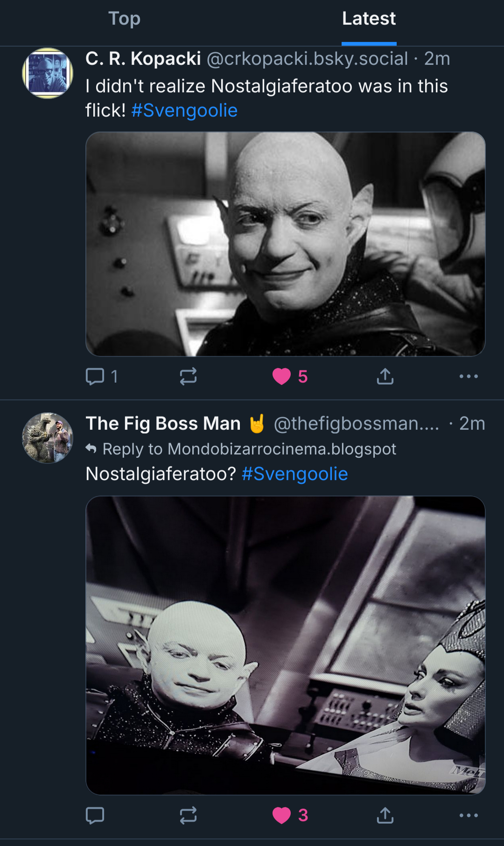504x846 pixels.
Task: Select the Latest tab
Action: tap(369, 19)
